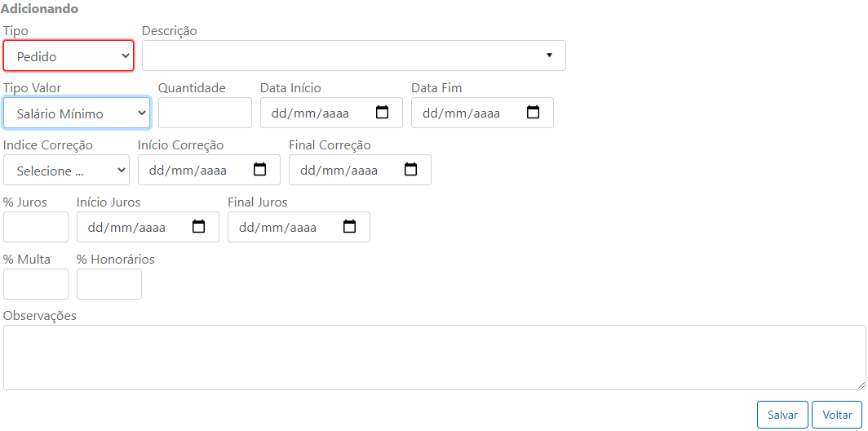Image resolution: width=868 pixels, height=431 pixels.
Task: Click the Final Correção date text
Action: point(339,171)
